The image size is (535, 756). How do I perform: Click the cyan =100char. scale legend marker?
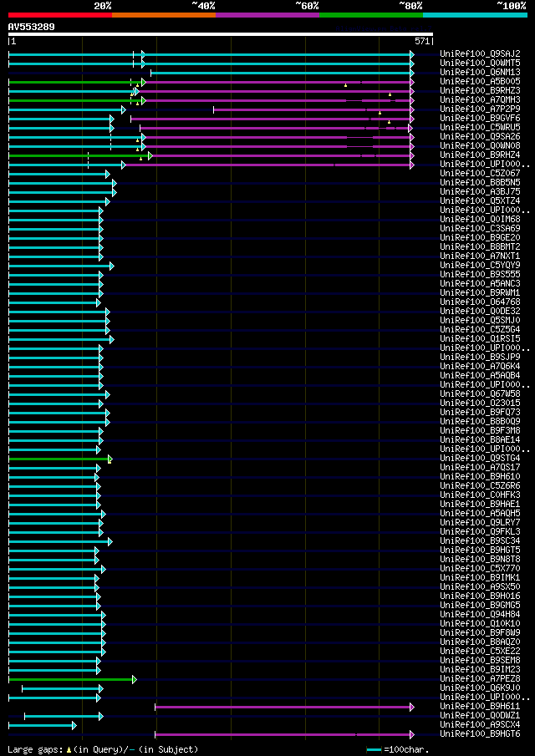[x=374, y=749]
